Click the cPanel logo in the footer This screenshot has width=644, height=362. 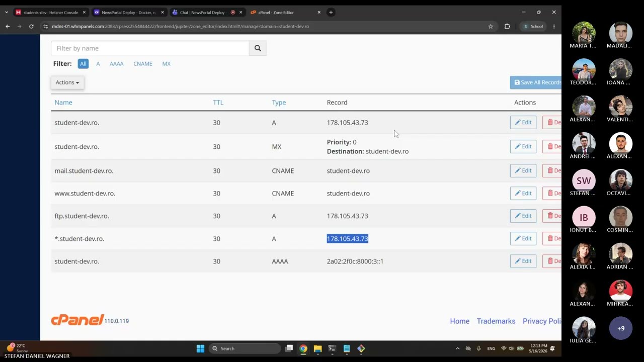[77, 320]
